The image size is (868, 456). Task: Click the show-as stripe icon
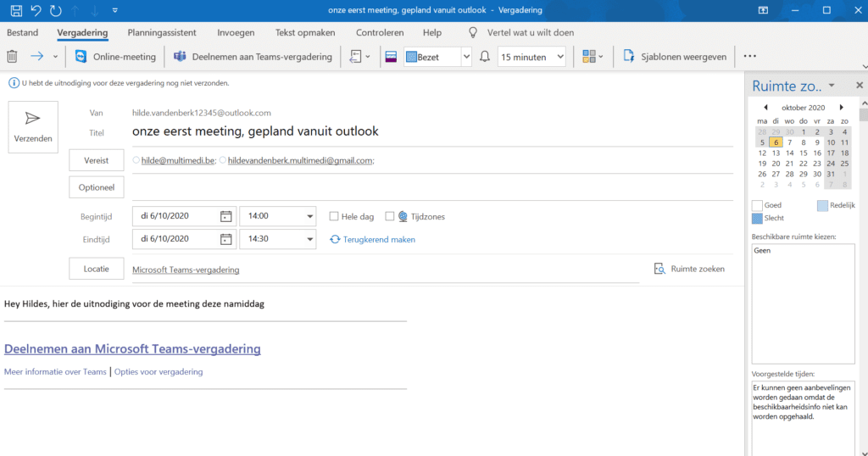point(391,57)
